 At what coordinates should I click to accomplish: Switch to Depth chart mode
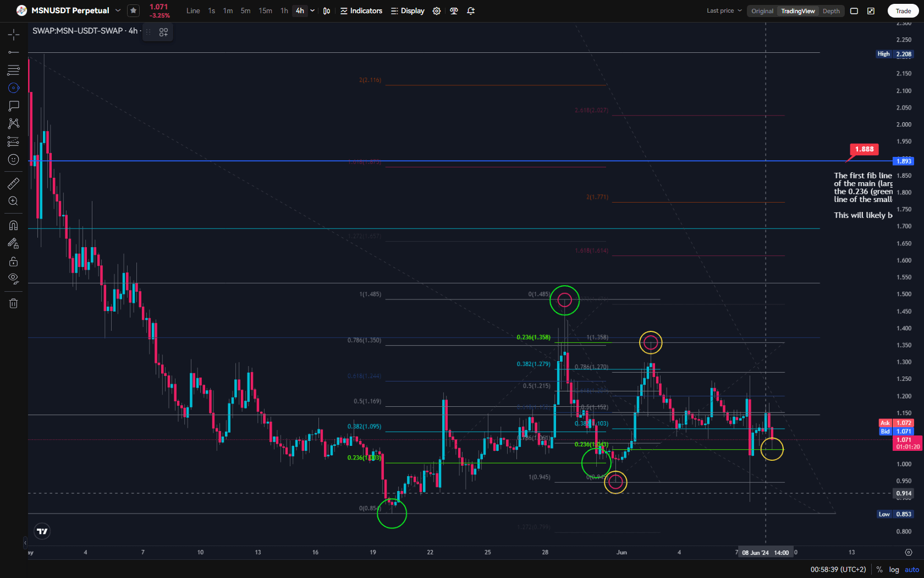click(831, 11)
